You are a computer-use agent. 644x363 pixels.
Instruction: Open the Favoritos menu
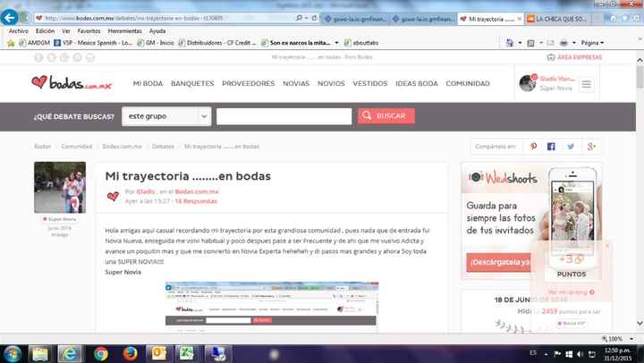point(89,30)
